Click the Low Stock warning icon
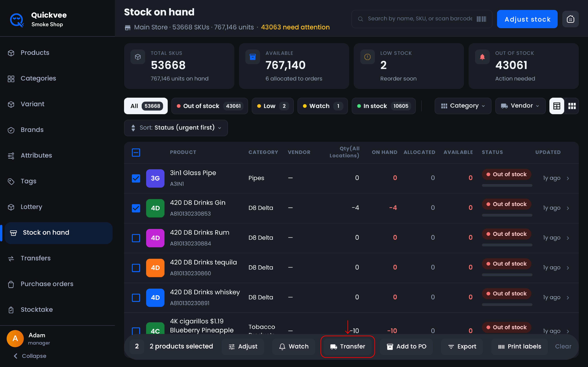Screen dimensions: 588x367 (367, 57)
